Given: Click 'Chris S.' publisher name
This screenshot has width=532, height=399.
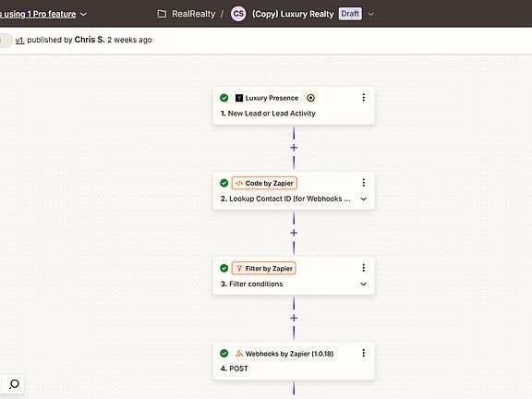Looking at the screenshot, I should pyautogui.click(x=90, y=40).
